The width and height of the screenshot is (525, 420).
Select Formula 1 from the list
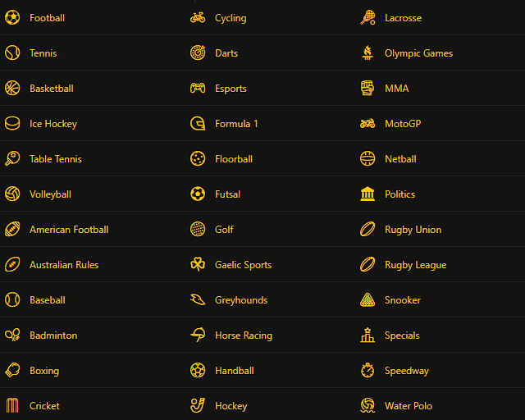pos(236,124)
